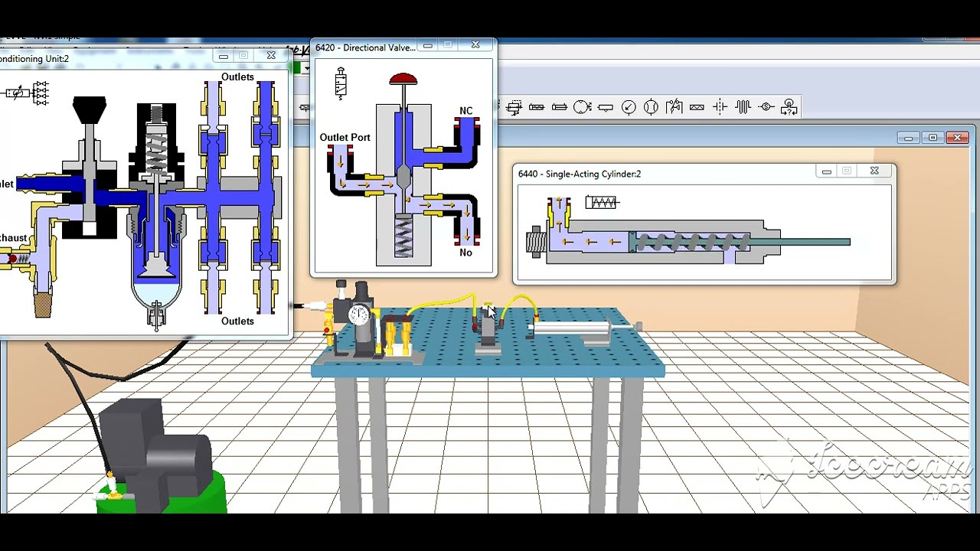Pick the reservoir symbol with the downward triangle

click(606, 107)
